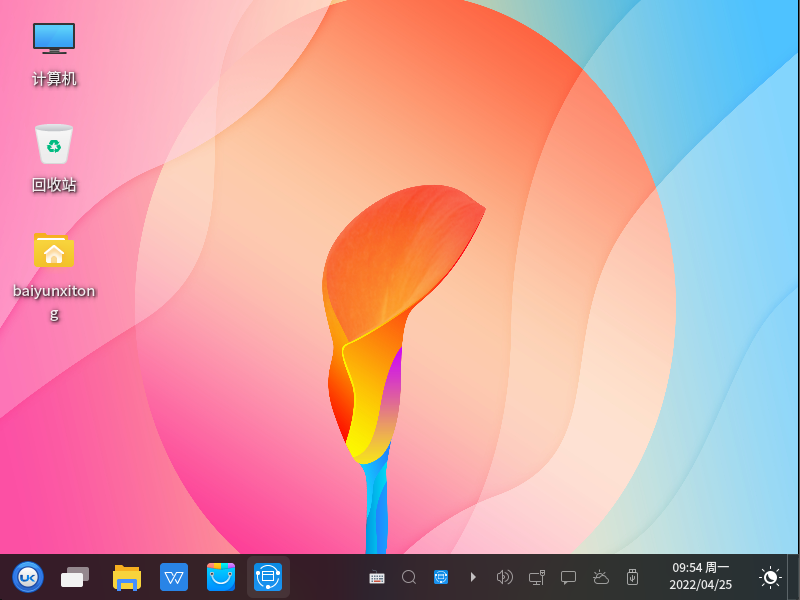Click the show desktop strip
The image size is (800, 600).
tap(793, 577)
